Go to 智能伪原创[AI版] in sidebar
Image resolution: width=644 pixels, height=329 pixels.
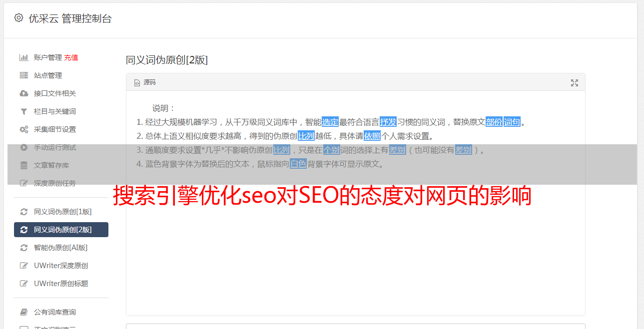(x=61, y=248)
